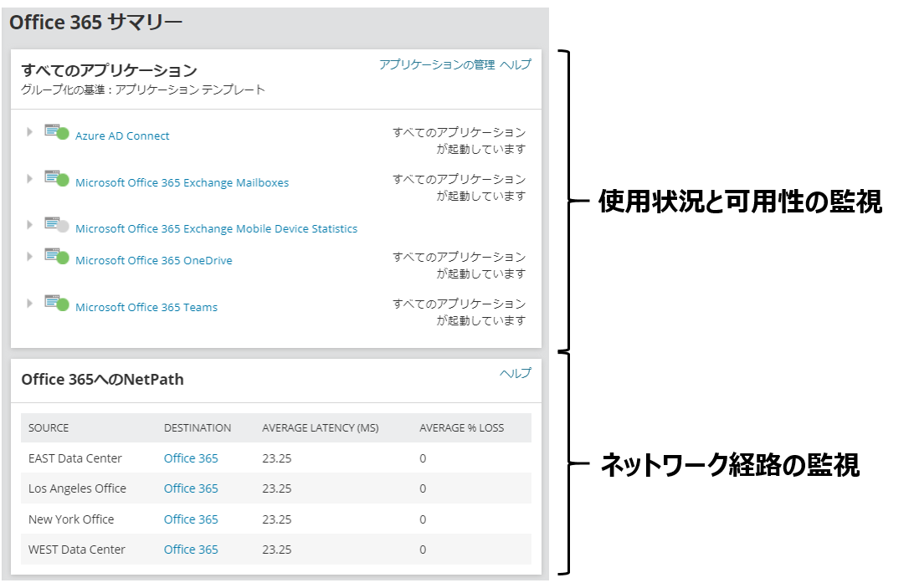The height and width of the screenshot is (588, 914).
Task: Click the Office 365 サマリー page heading
Action: 95,23
